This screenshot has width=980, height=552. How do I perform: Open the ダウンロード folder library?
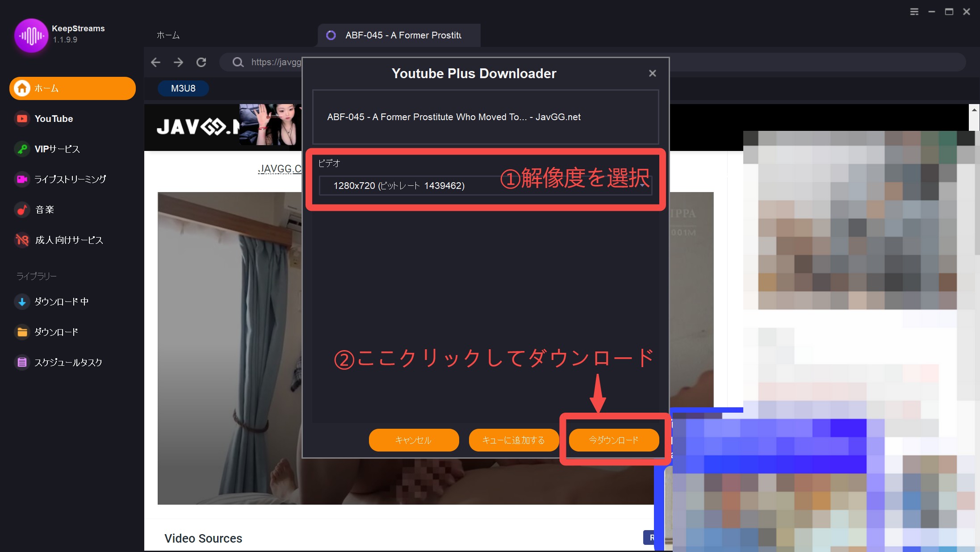tap(56, 332)
